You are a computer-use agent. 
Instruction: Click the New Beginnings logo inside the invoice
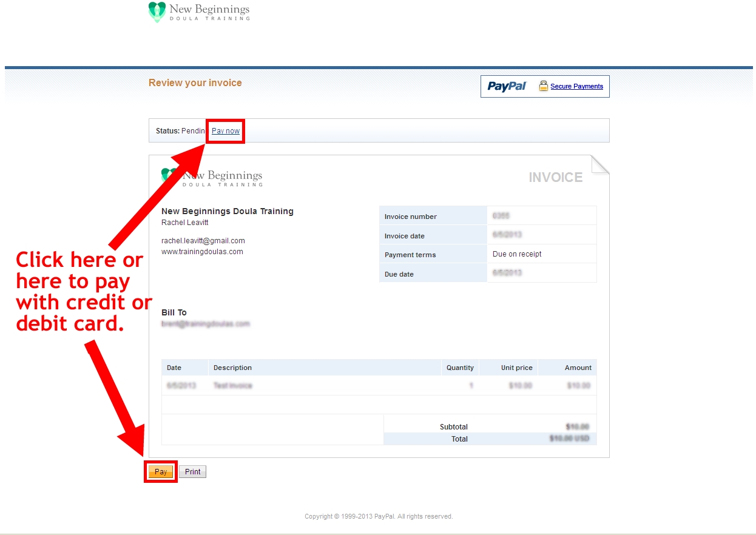[x=212, y=177]
